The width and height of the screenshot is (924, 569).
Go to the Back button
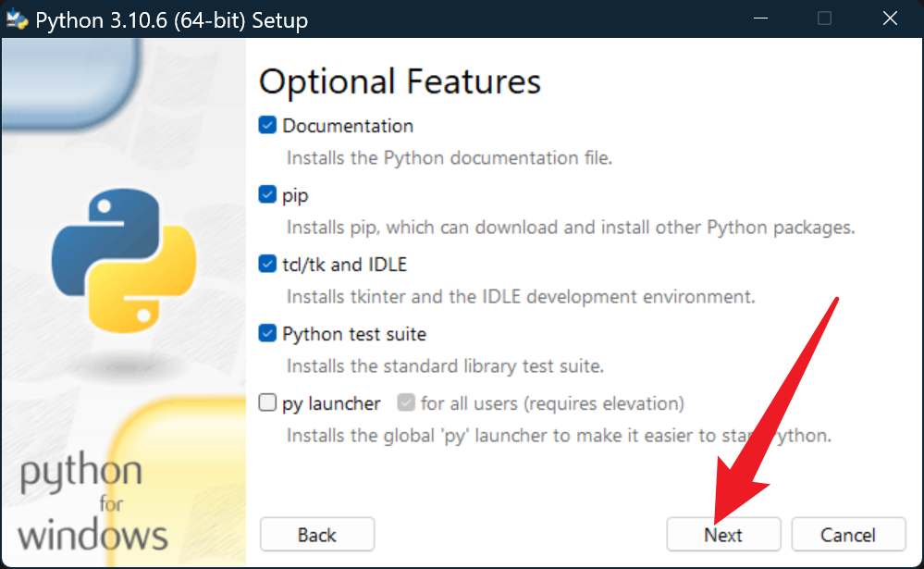pos(317,534)
